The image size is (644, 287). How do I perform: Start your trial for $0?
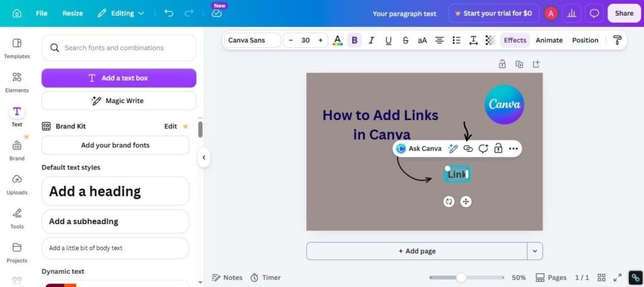point(493,13)
